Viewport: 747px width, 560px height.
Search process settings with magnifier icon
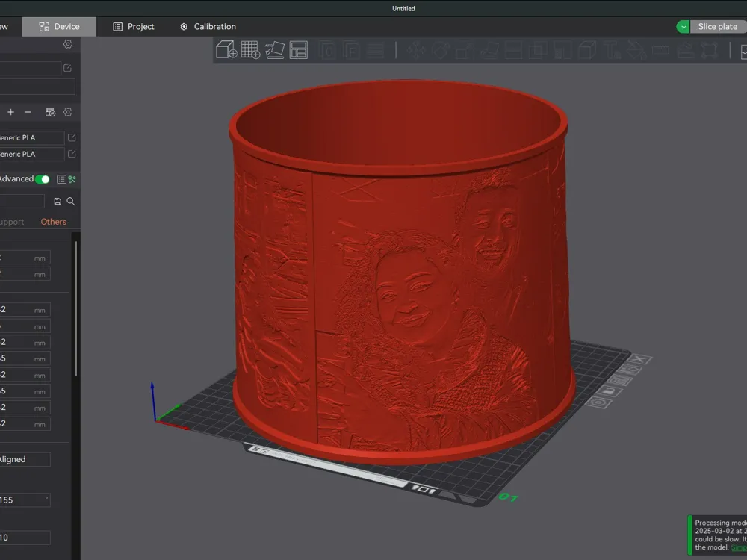[x=70, y=202]
